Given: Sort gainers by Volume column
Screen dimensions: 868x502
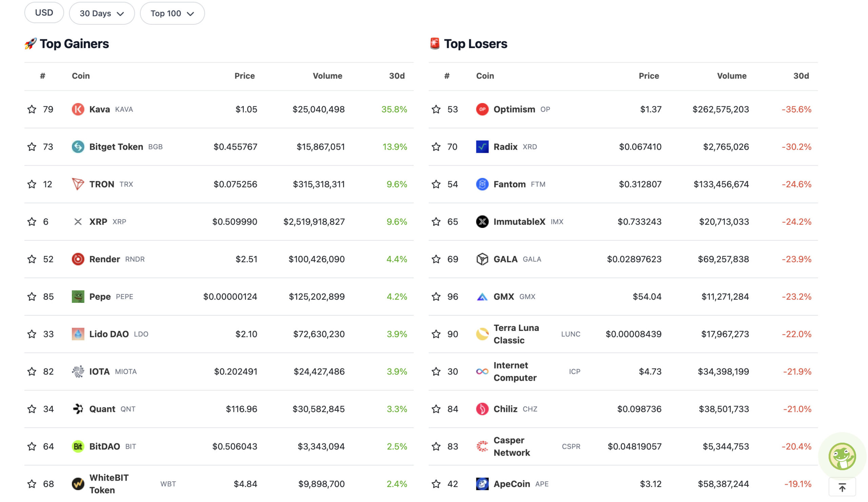Looking at the screenshot, I should (327, 76).
